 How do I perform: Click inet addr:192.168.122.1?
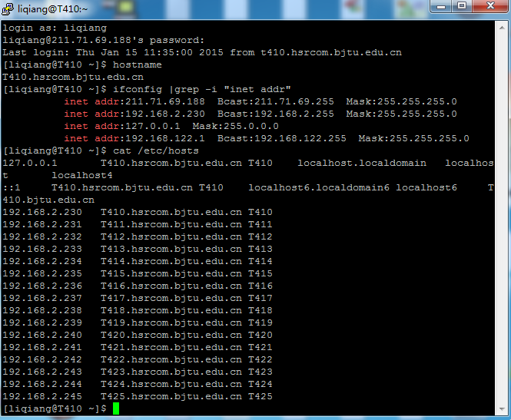point(134,139)
